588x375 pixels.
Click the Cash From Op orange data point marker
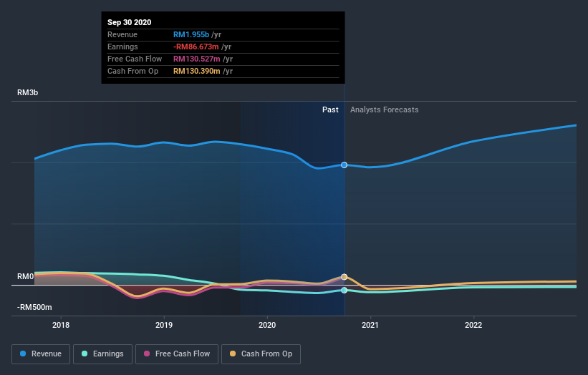click(344, 277)
